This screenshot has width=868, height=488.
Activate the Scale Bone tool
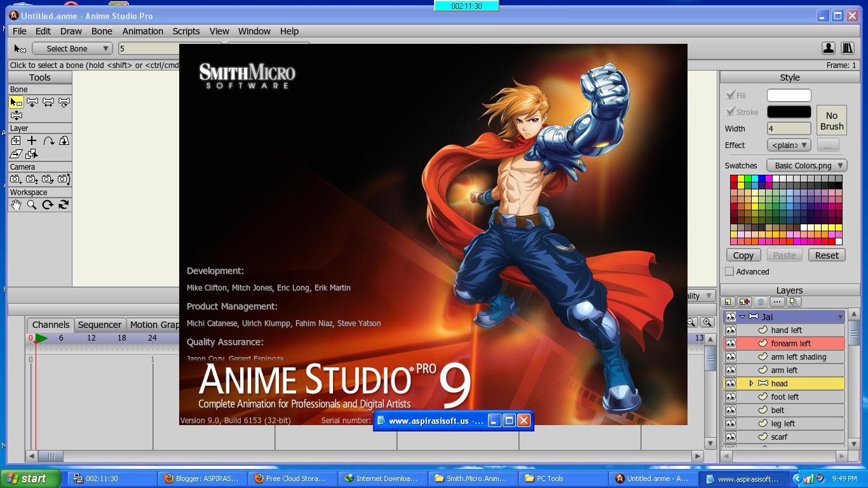pos(49,102)
